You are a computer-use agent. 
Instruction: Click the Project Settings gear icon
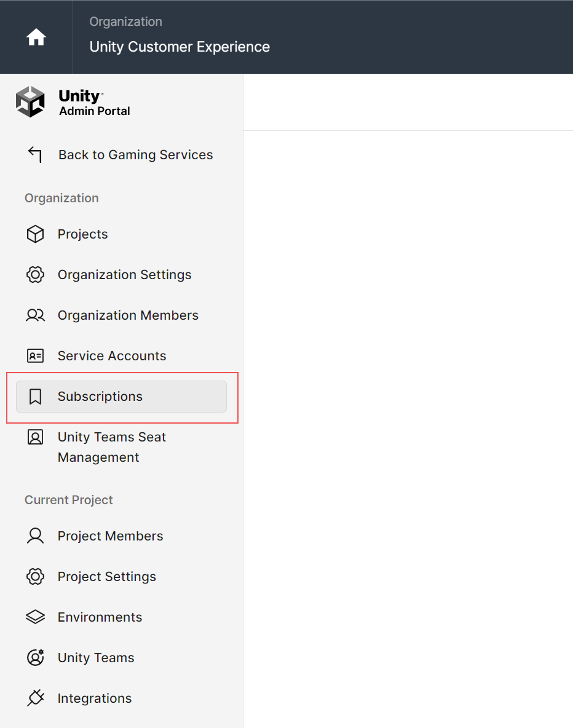point(35,576)
